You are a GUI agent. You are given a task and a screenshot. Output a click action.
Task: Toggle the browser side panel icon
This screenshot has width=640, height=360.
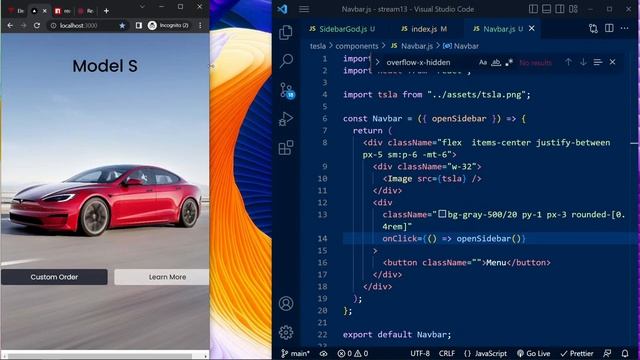pyautogui.click(x=139, y=25)
